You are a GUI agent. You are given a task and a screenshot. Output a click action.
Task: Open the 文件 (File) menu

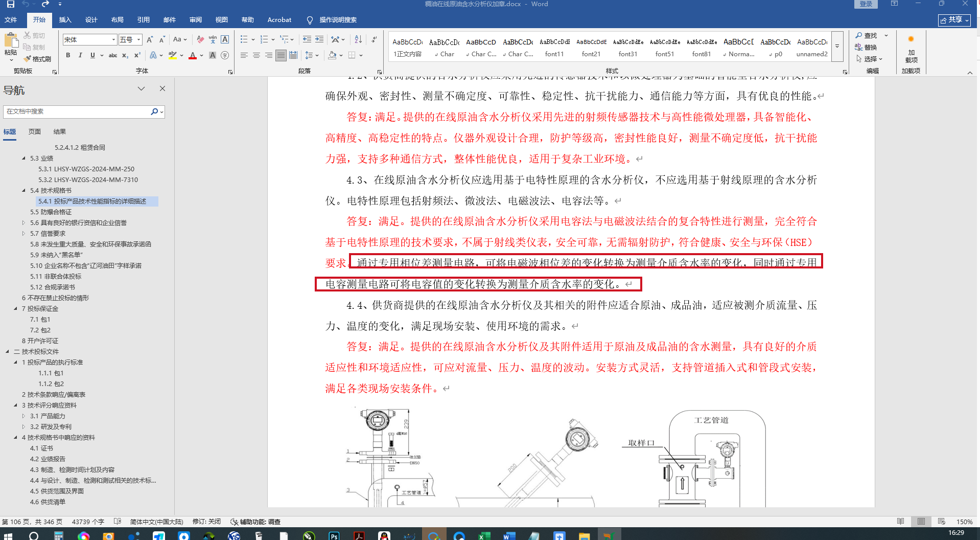11,20
